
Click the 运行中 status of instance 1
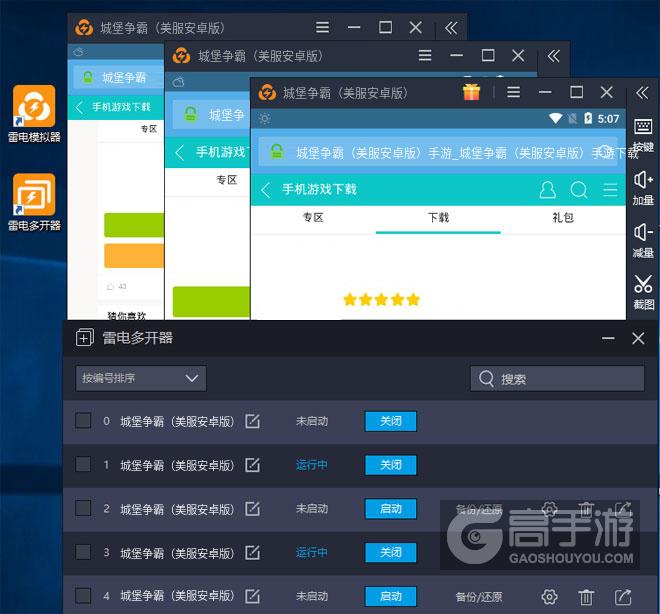pos(311,465)
